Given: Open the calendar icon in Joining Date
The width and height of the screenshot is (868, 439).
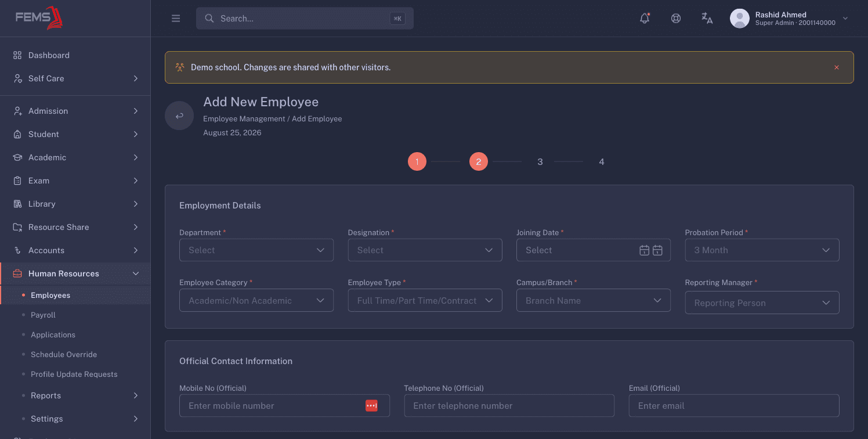Looking at the screenshot, I should [x=644, y=250].
